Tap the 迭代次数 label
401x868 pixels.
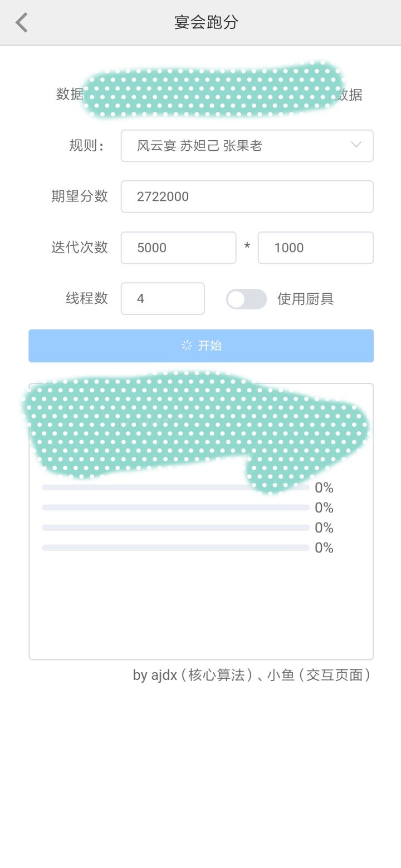[80, 247]
